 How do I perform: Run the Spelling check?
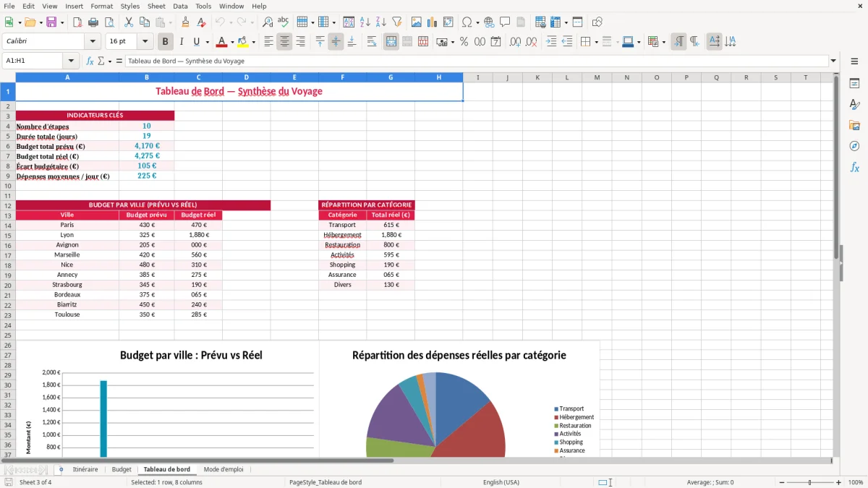point(284,22)
